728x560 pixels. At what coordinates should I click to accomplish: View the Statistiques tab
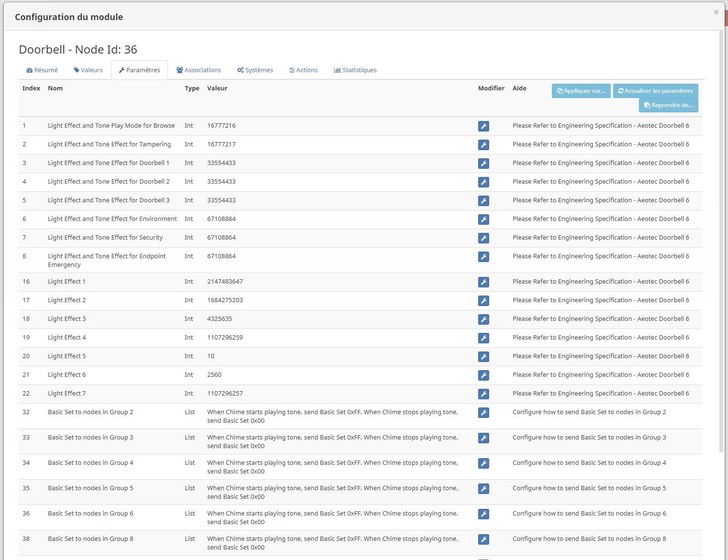point(355,70)
